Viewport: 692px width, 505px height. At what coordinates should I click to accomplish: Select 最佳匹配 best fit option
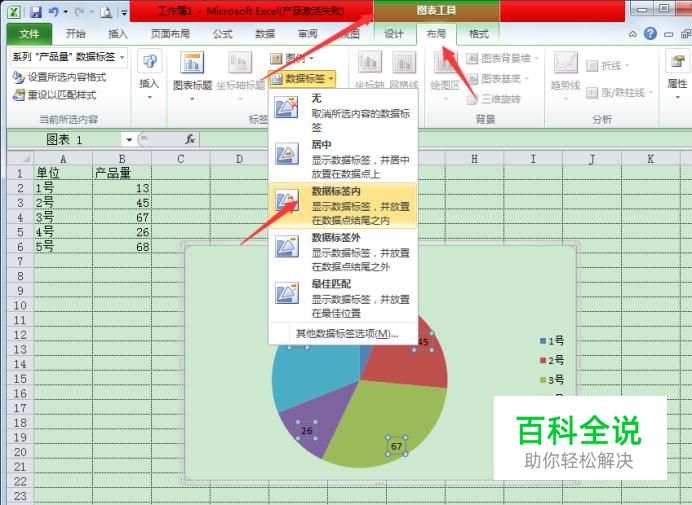tap(343, 298)
